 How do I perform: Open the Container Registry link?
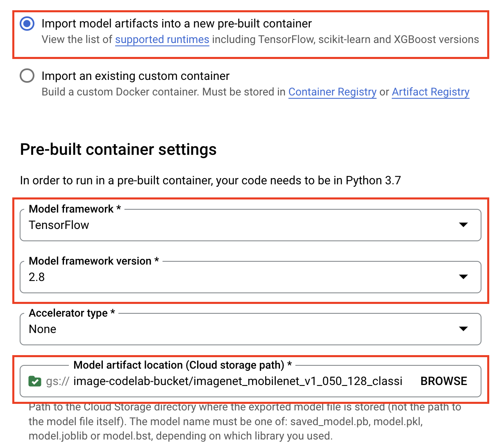(332, 92)
